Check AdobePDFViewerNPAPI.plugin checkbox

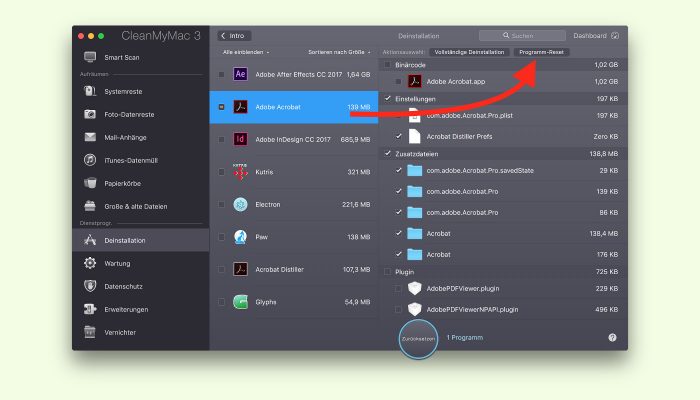click(398, 309)
